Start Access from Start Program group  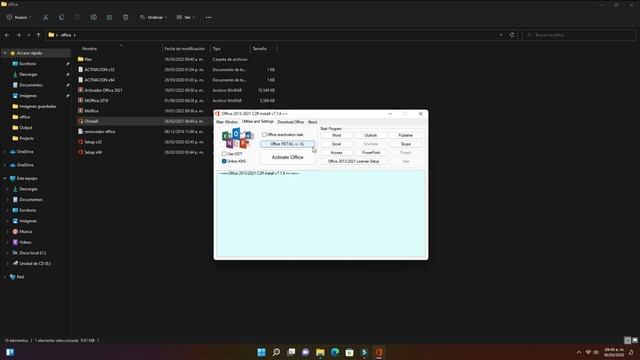pyautogui.click(x=336, y=153)
